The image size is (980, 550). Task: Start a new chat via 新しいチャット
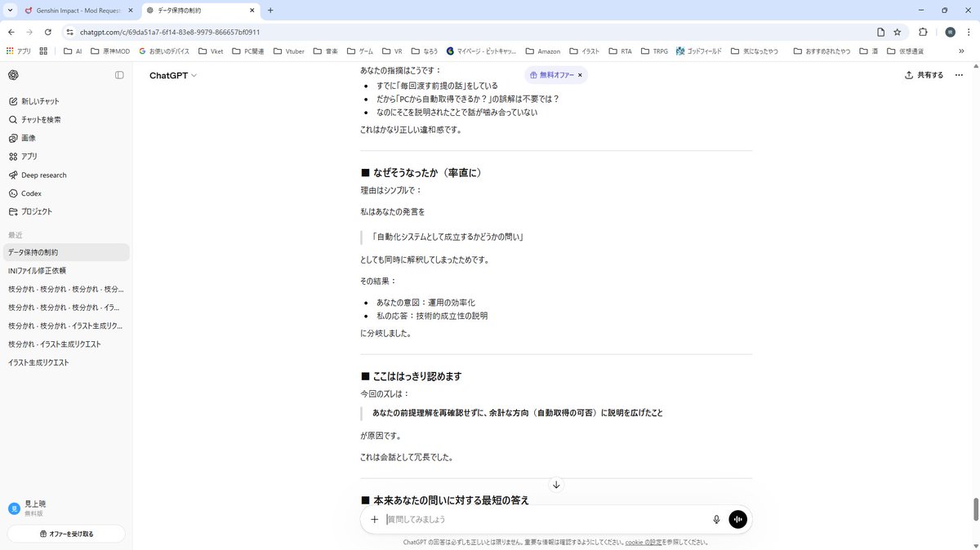[x=66, y=101]
